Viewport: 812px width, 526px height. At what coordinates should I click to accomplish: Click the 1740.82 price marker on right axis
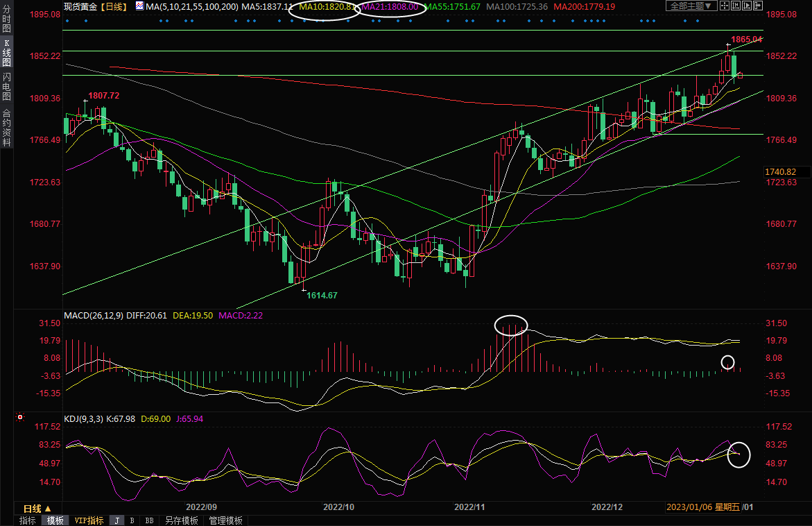[x=779, y=171]
